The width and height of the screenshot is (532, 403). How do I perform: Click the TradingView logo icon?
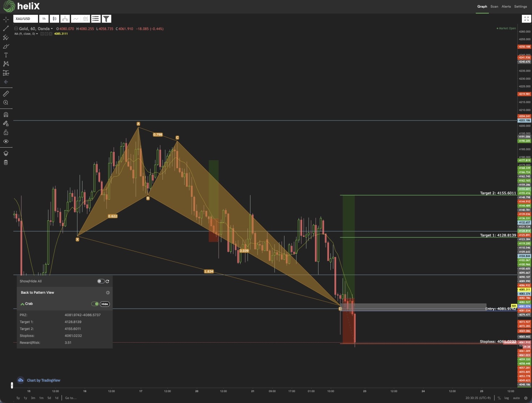pos(21,380)
